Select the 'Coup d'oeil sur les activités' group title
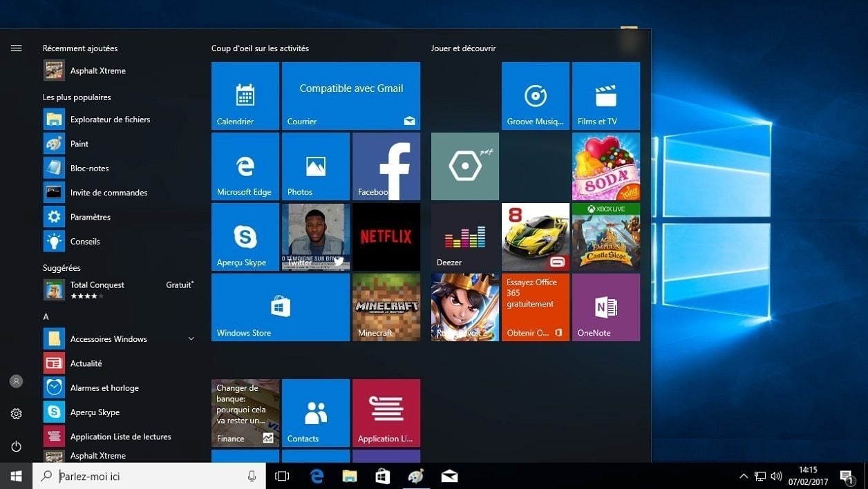Image resolution: width=868 pixels, height=489 pixels. (260, 48)
